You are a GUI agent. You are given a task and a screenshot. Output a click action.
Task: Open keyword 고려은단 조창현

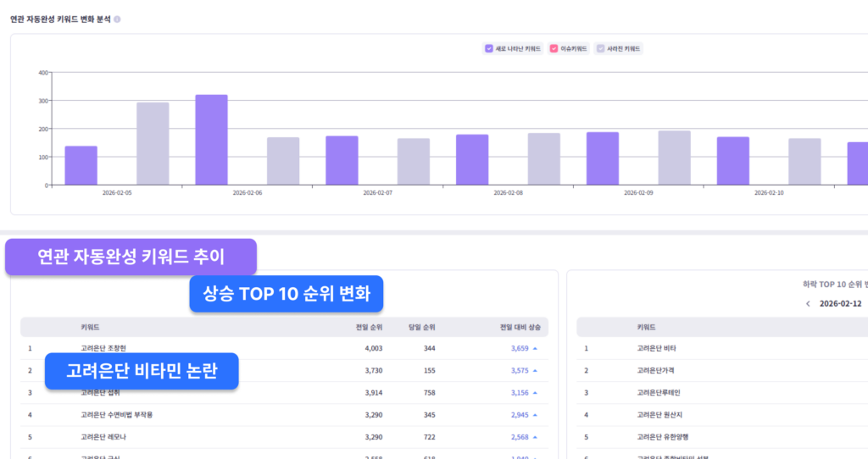(x=103, y=348)
